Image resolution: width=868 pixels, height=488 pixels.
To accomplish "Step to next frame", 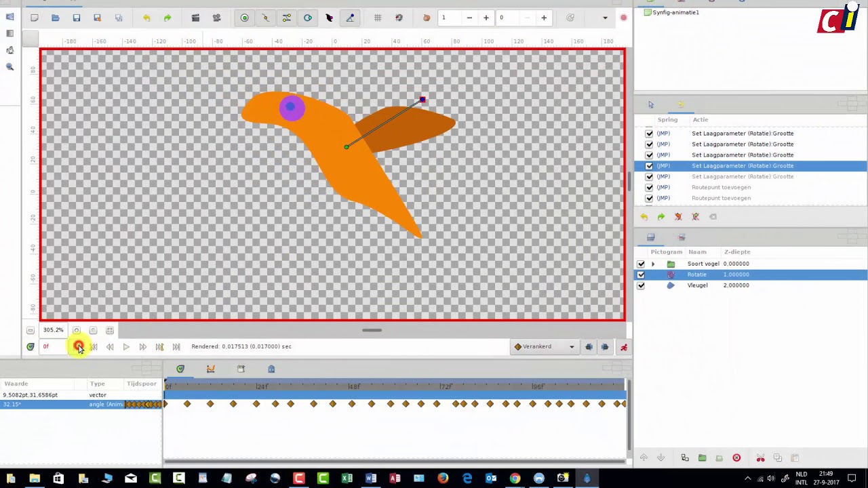I will point(143,346).
